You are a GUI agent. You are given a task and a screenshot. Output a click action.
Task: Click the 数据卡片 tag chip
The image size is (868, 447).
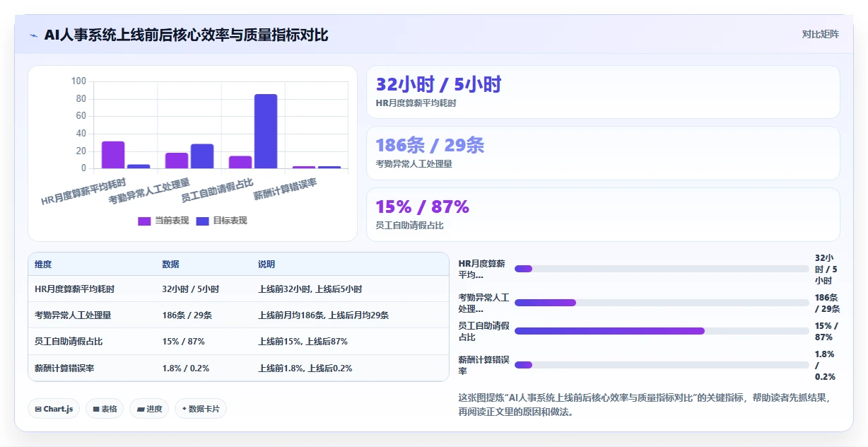[x=201, y=409]
